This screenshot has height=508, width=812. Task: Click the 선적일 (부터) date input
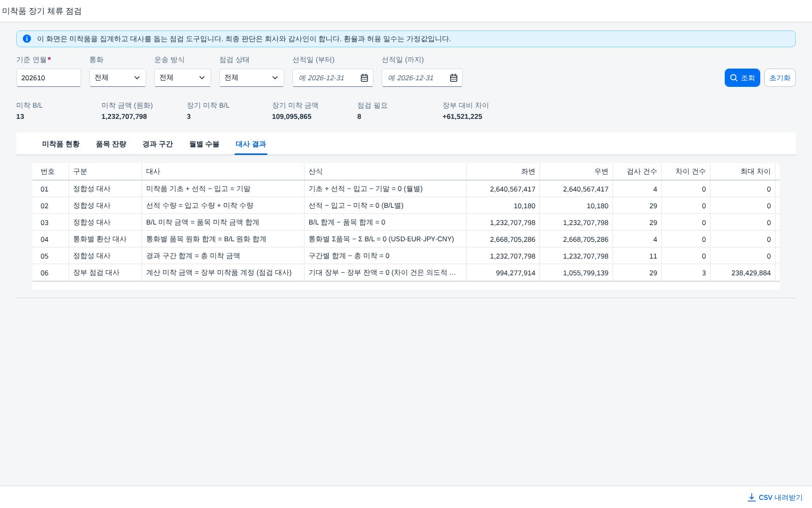tap(333, 78)
